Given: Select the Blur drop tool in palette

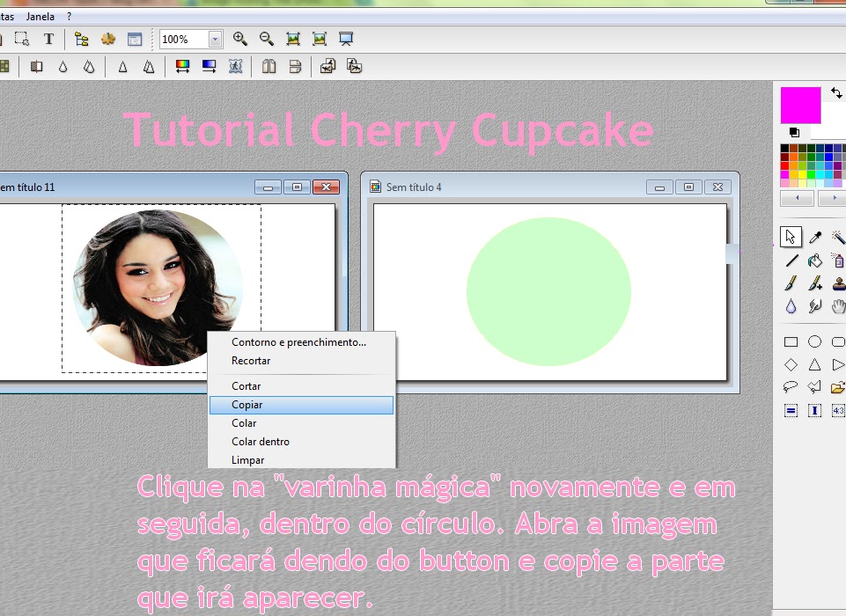Looking at the screenshot, I should [x=791, y=306].
